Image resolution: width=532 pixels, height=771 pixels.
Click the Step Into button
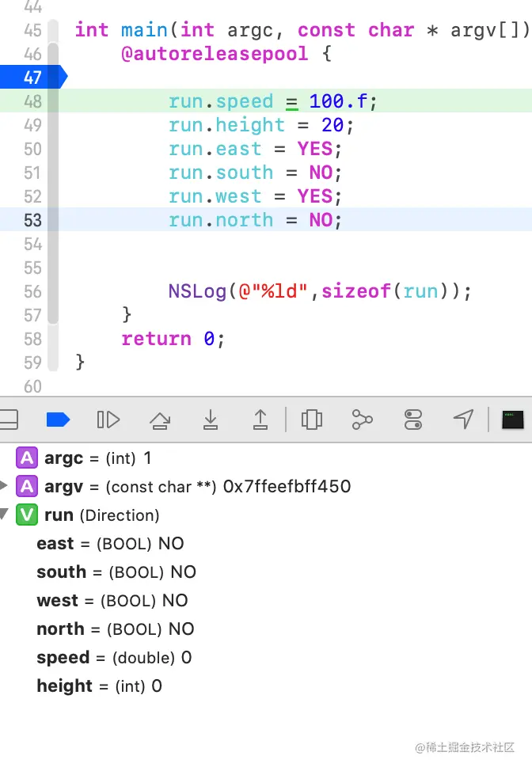coord(211,420)
